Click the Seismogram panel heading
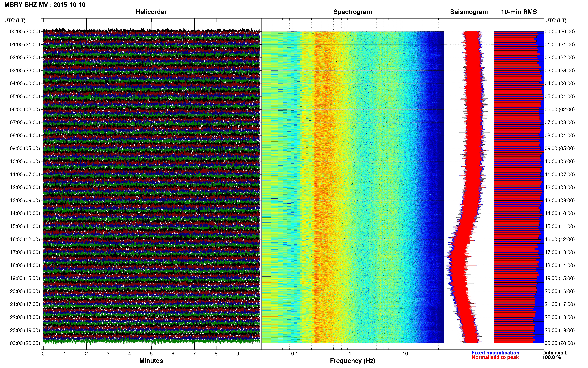Screen dimensions: 588x368 click(469, 12)
